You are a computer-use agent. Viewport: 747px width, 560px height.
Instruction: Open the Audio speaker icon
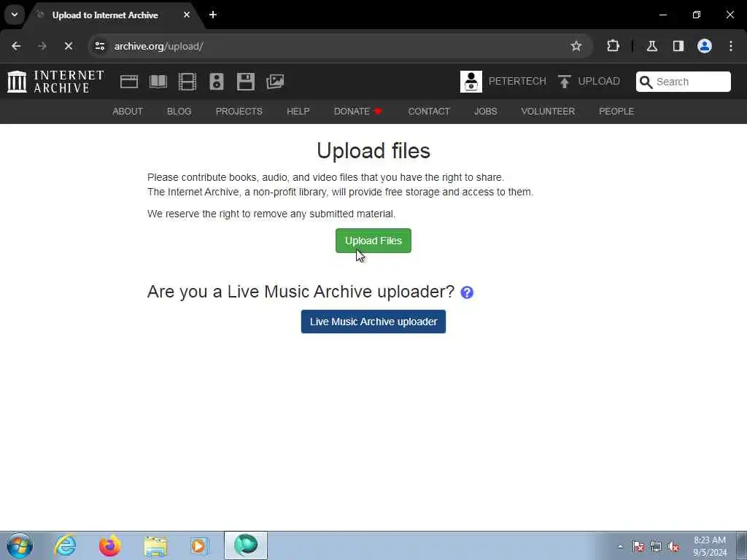pos(216,82)
